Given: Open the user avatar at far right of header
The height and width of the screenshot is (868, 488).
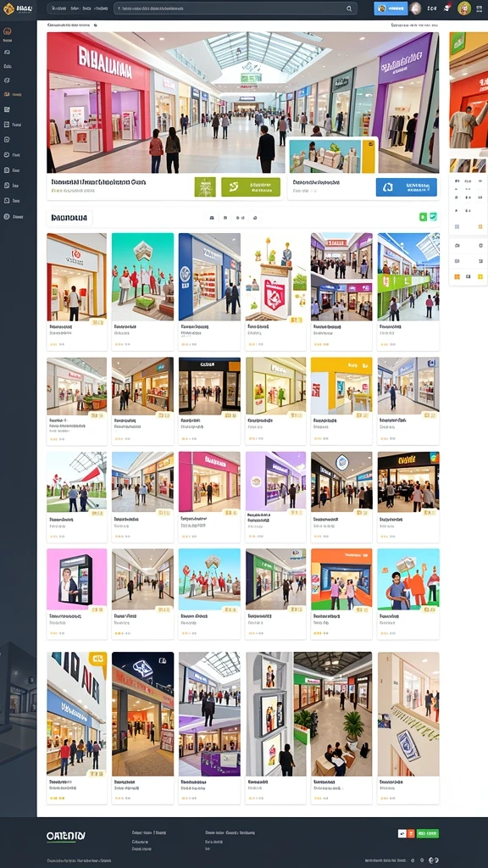Looking at the screenshot, I should click(464, 8).
